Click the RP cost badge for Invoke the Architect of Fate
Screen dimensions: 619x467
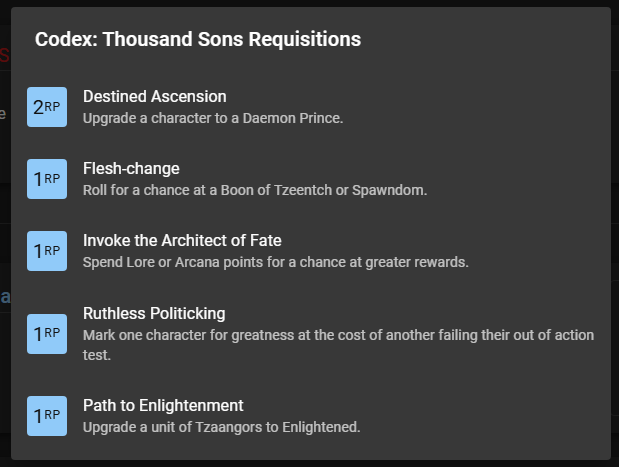pyautogui.click(x=47, y=251)
